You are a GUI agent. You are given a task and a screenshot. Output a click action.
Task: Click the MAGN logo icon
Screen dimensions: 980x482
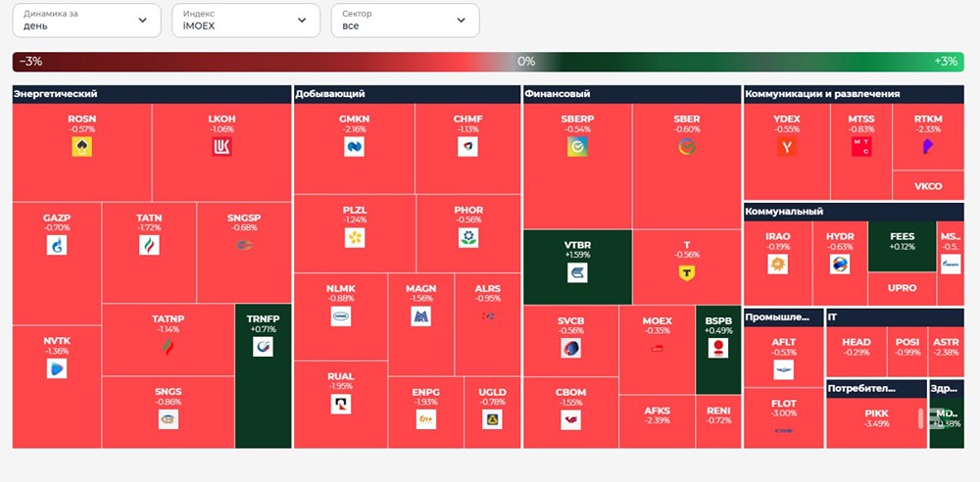tap(421, 316)
